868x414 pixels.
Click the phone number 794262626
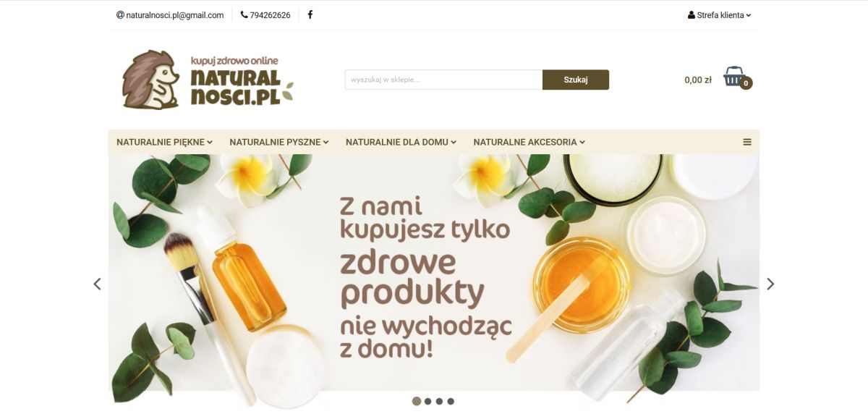pyautogui.click(x=265, y=15)
